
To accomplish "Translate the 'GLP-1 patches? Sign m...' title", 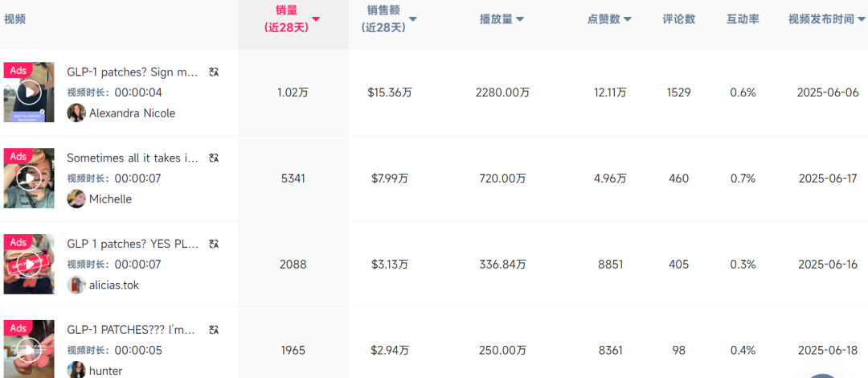I will (x=213, y=72).
